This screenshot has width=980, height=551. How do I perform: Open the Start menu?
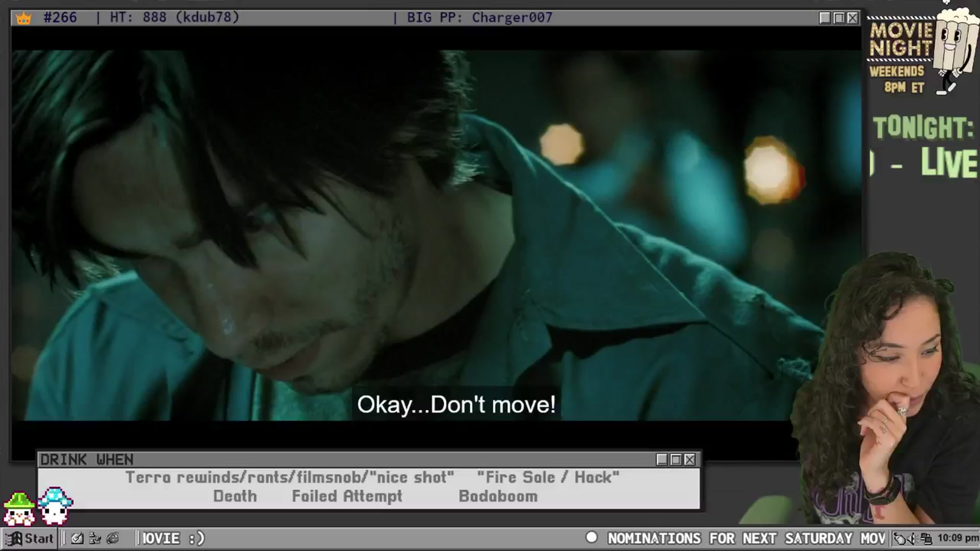29,538
